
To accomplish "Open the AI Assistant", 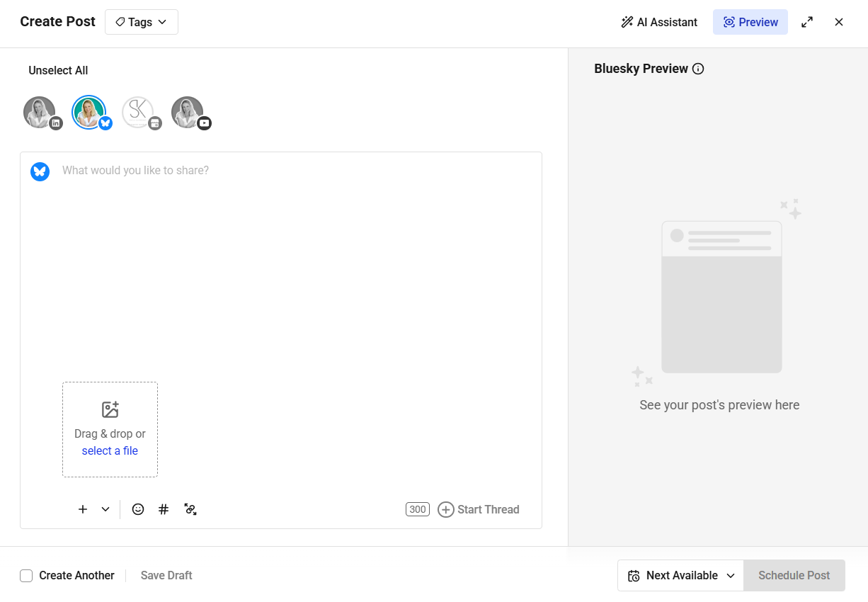I will pos(658,22).
